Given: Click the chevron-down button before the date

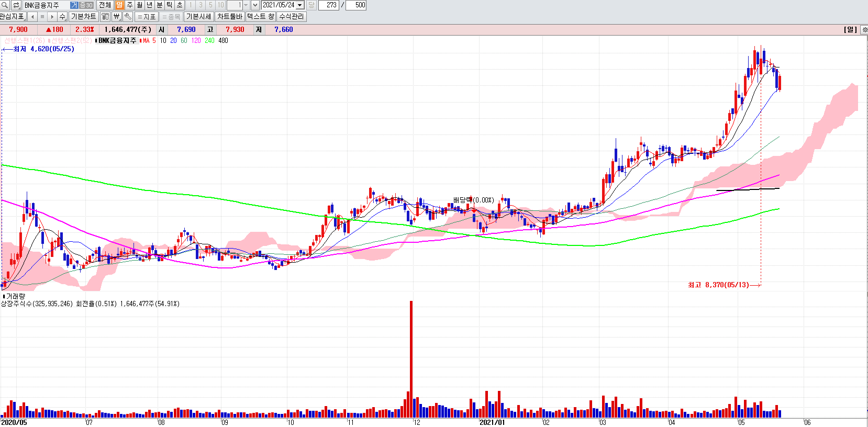Looking at the screenshot, I should (255, 5).
